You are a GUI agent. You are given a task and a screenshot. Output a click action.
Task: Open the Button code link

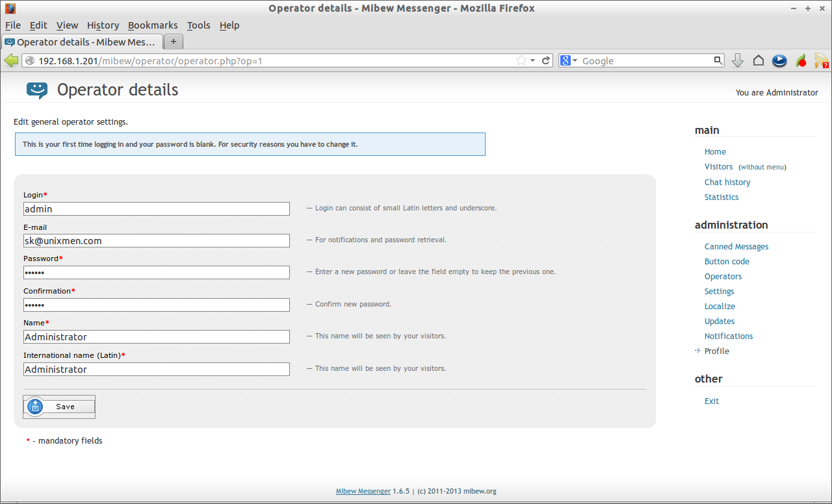coord(727,261)
